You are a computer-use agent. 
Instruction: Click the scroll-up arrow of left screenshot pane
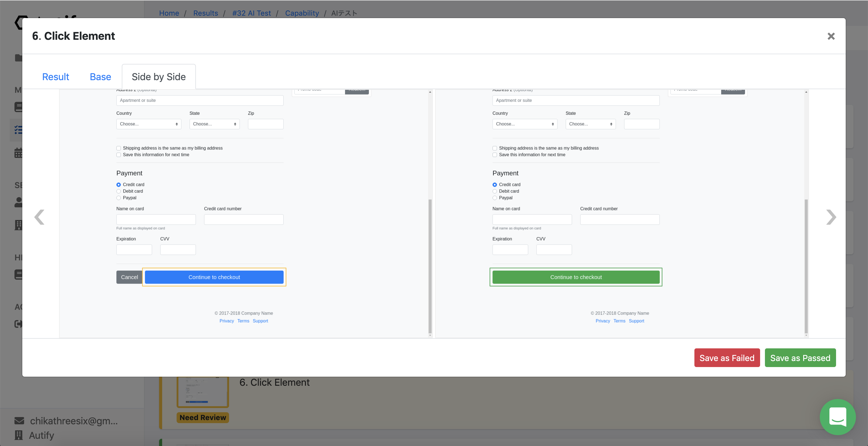430,92
